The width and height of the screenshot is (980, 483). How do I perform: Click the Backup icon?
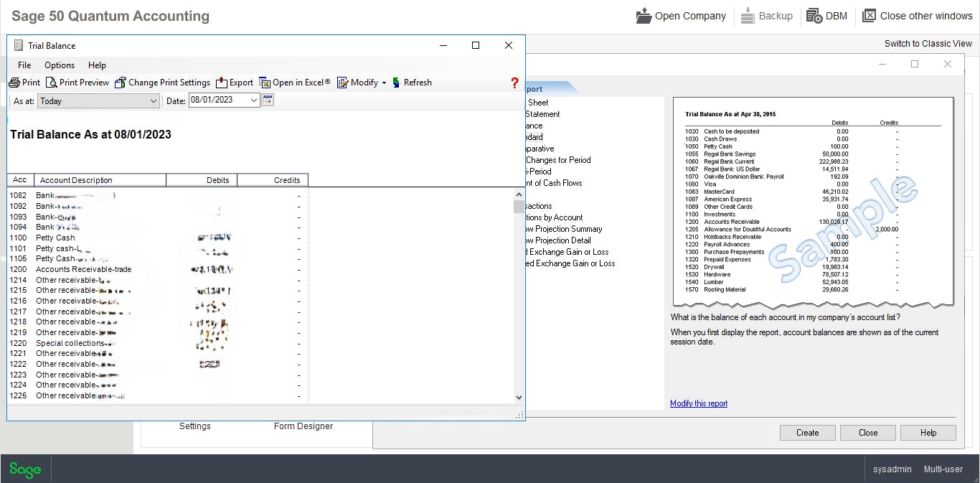tap(767, 15)
